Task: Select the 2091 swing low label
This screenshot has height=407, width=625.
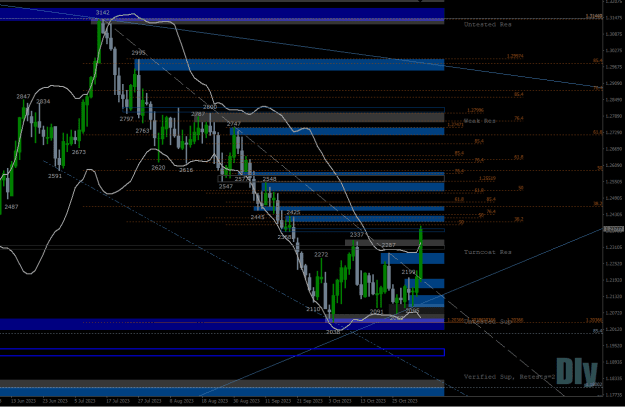Action: (377, 311)
